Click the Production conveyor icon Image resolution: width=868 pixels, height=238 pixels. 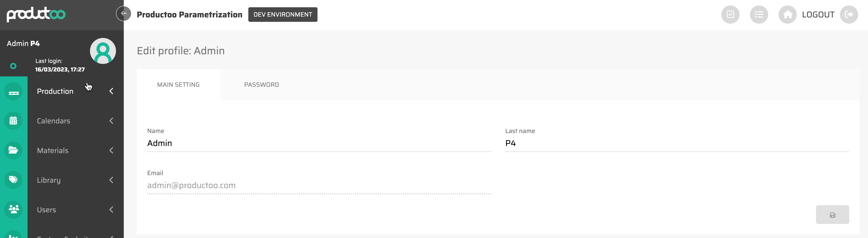click(14, 91)
